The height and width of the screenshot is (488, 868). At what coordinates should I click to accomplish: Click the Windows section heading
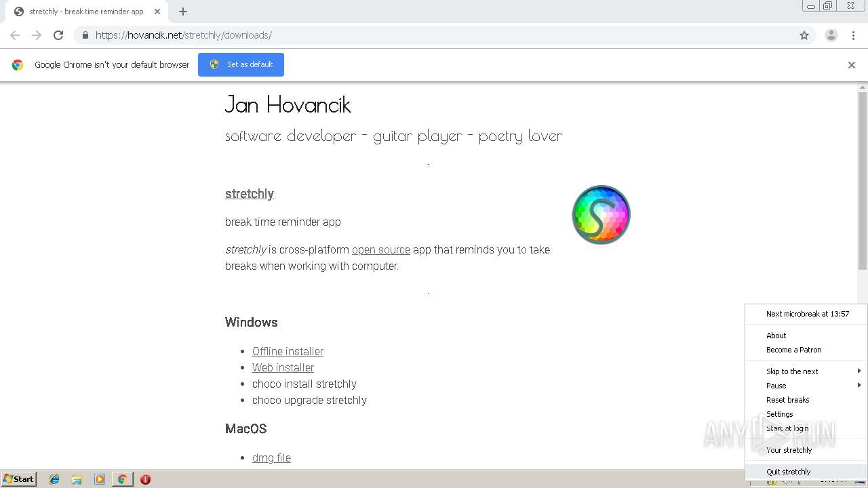[x=252, y=322]
